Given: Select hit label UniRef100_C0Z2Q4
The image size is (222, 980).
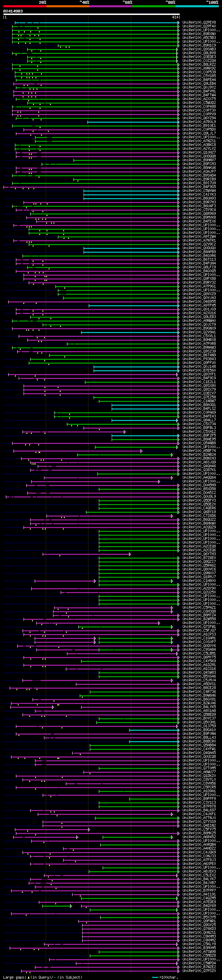Looking at the screenshot, I should (x=199, y=60).
